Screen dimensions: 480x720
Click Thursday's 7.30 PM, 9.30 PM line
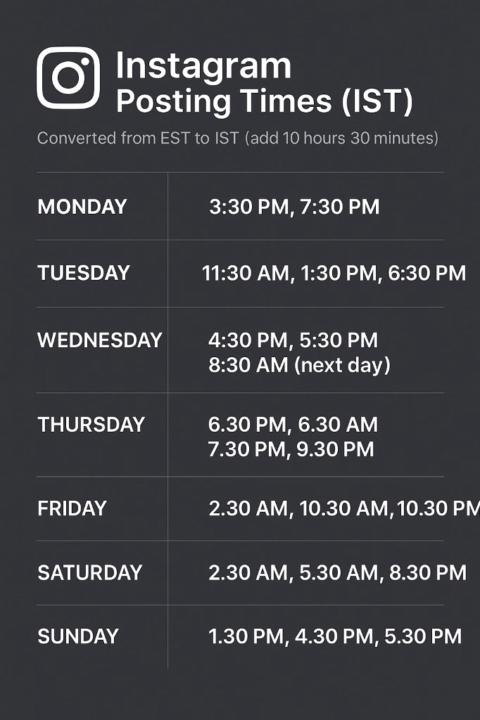291,450
